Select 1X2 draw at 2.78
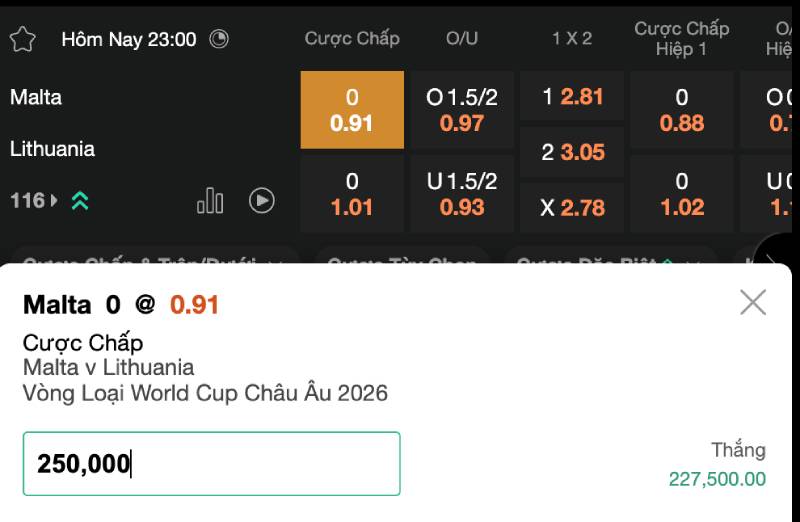The height and width of the screenshot is (522, 800). 572,208
